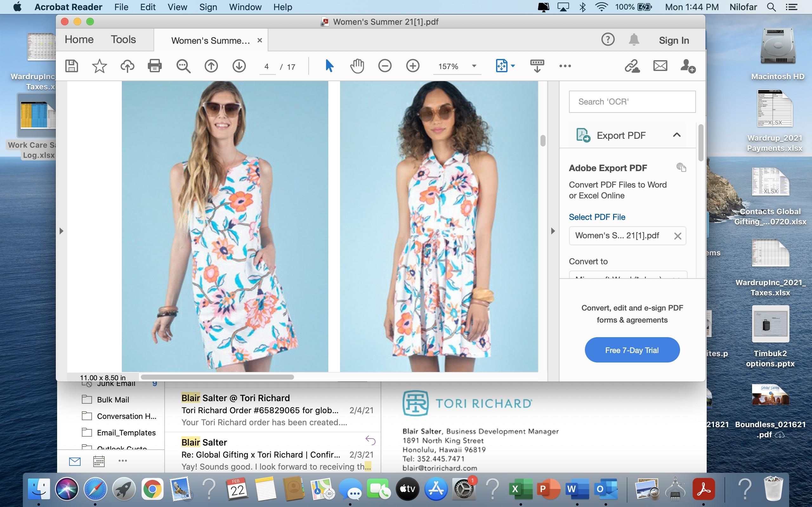Click the Search 'OCR' input field
The image size is (812, 507).
point(632,102)
